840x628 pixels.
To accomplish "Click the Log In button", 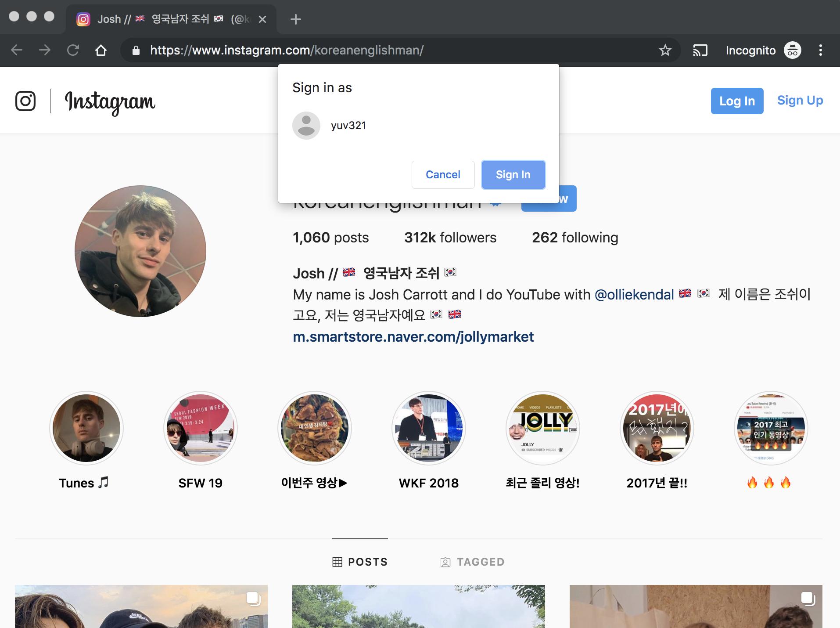I will tap(737, 101).
